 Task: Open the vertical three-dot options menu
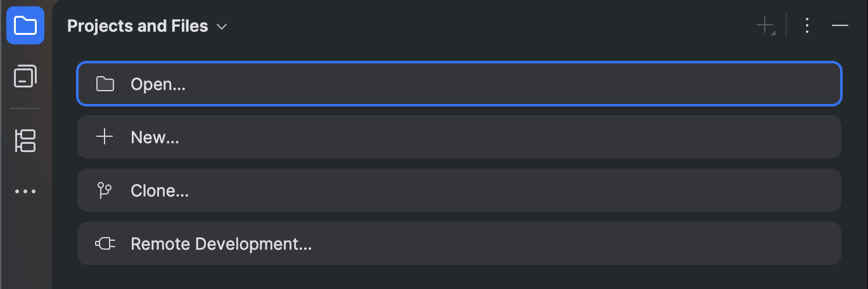(x=807, y=25)
